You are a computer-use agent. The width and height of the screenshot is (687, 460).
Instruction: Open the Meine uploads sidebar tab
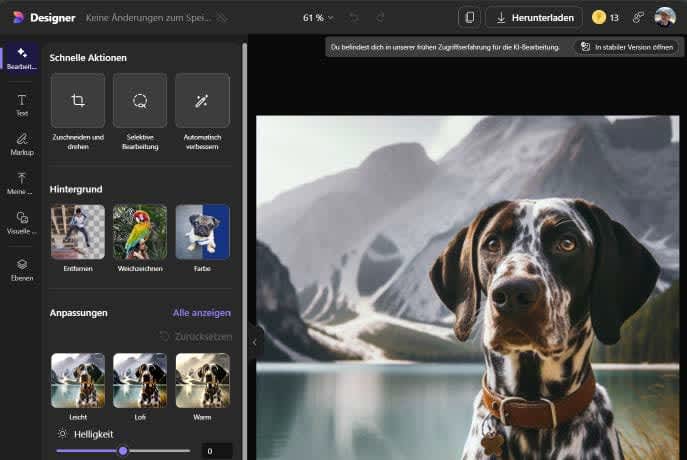pos(21,183)
